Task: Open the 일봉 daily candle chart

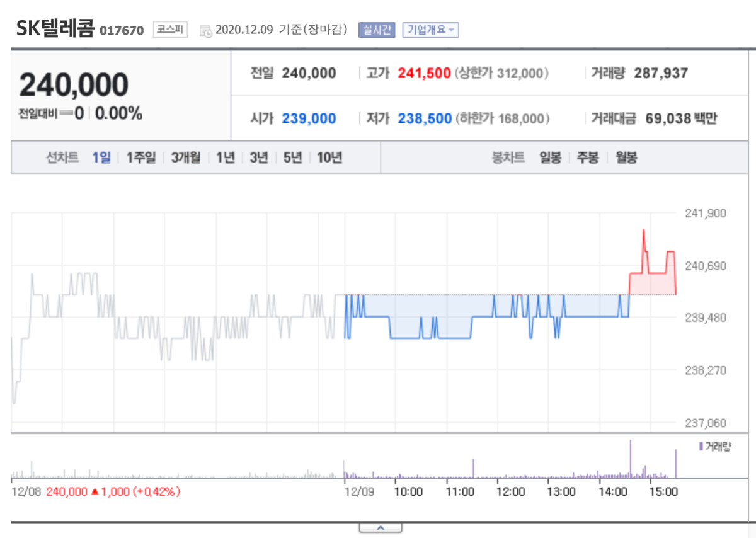Action: coord(550,157)
